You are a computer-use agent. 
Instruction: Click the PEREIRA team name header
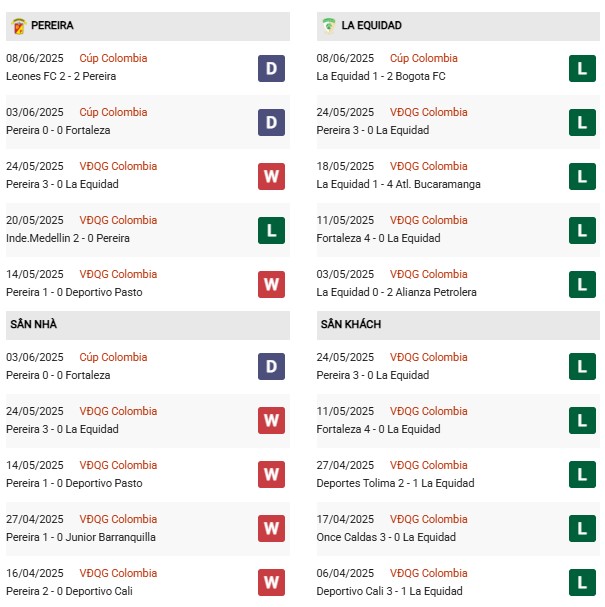pyautogui.click(x=52, y=25)
